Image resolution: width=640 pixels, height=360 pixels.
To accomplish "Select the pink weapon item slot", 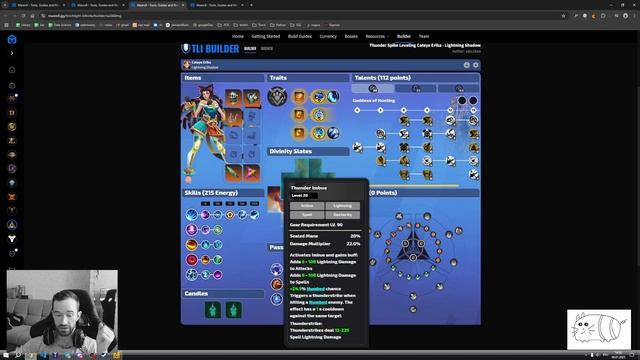I will (x=251, y=173).
